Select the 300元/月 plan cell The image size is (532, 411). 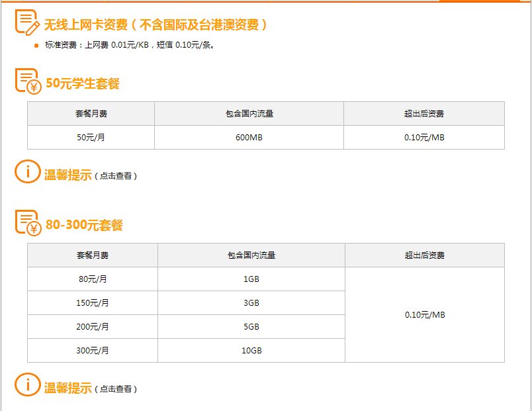coord(91,349)
